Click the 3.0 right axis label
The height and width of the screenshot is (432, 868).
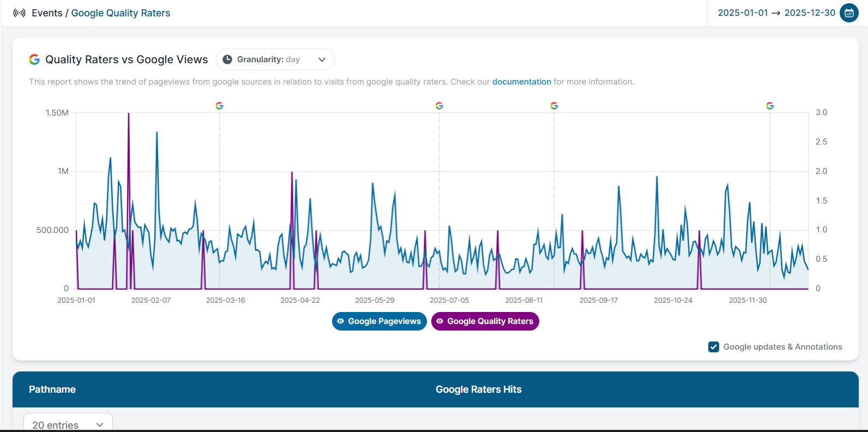tap(821, 112)
